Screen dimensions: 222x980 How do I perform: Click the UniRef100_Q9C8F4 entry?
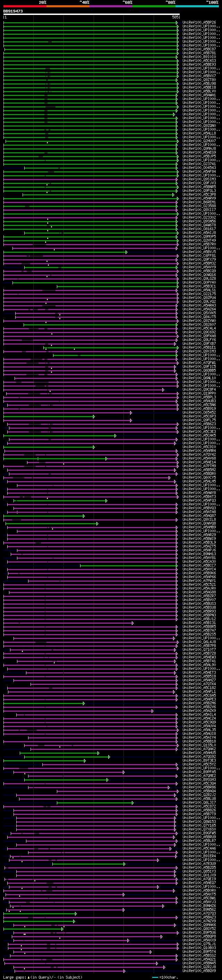[x=199, y=390]
